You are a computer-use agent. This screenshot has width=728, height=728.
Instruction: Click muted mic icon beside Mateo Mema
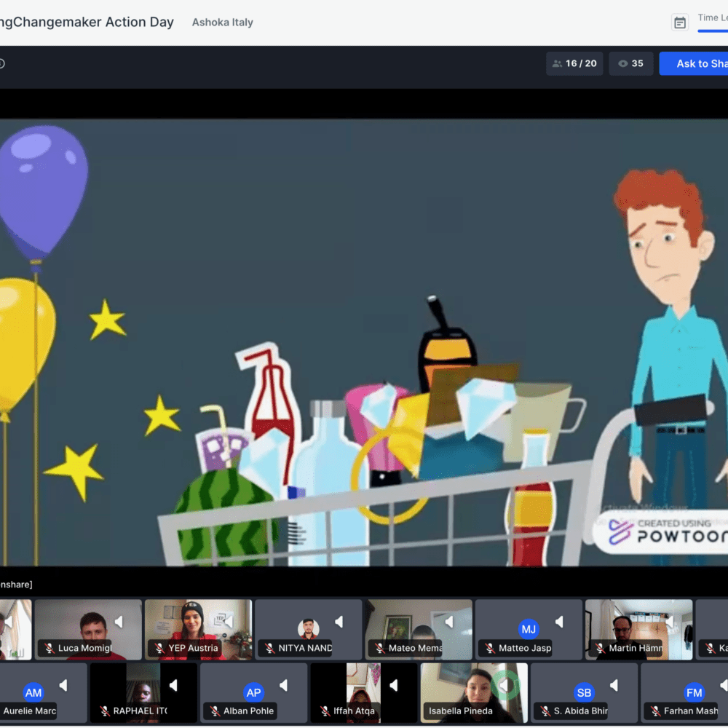[379, 648]
